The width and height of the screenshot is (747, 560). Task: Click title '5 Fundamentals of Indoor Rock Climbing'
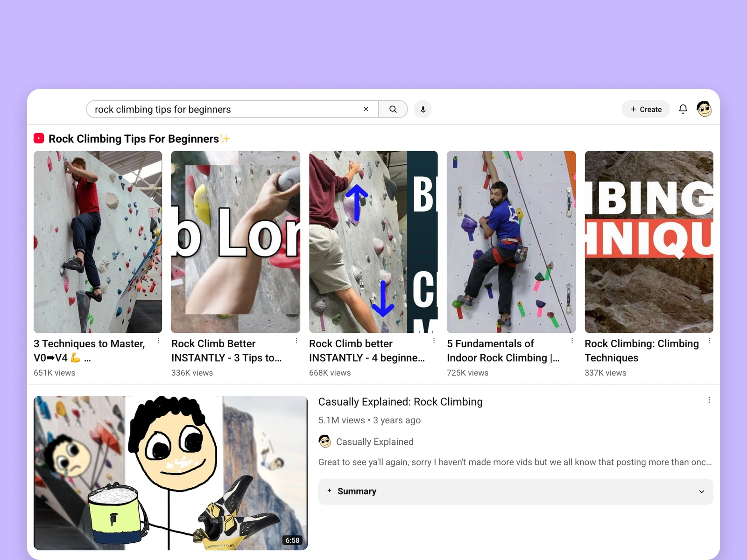click(x=503, y=351)
